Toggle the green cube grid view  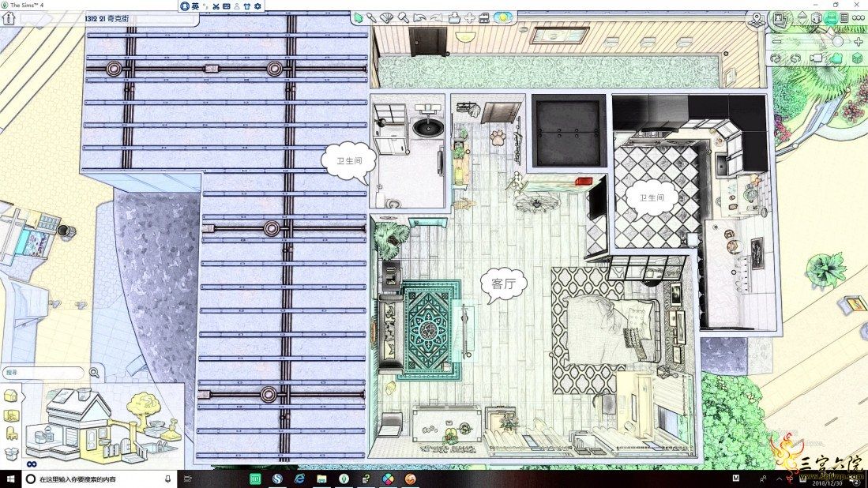(x=857, y=58)
